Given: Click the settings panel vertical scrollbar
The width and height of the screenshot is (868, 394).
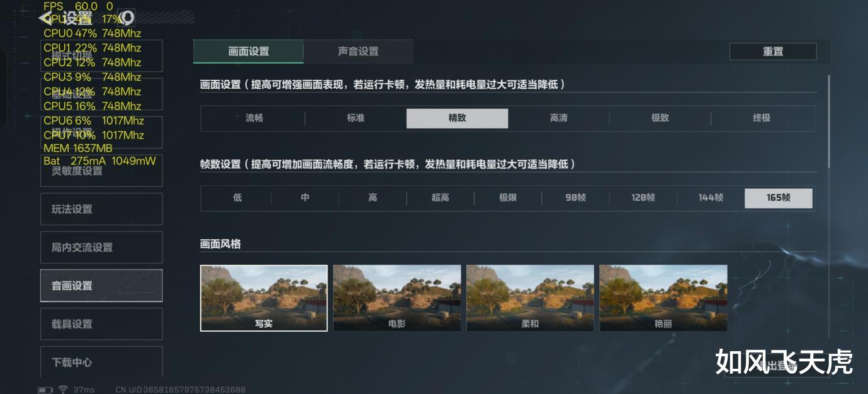Looking at the screenshot, I should (x=828, y=121).
